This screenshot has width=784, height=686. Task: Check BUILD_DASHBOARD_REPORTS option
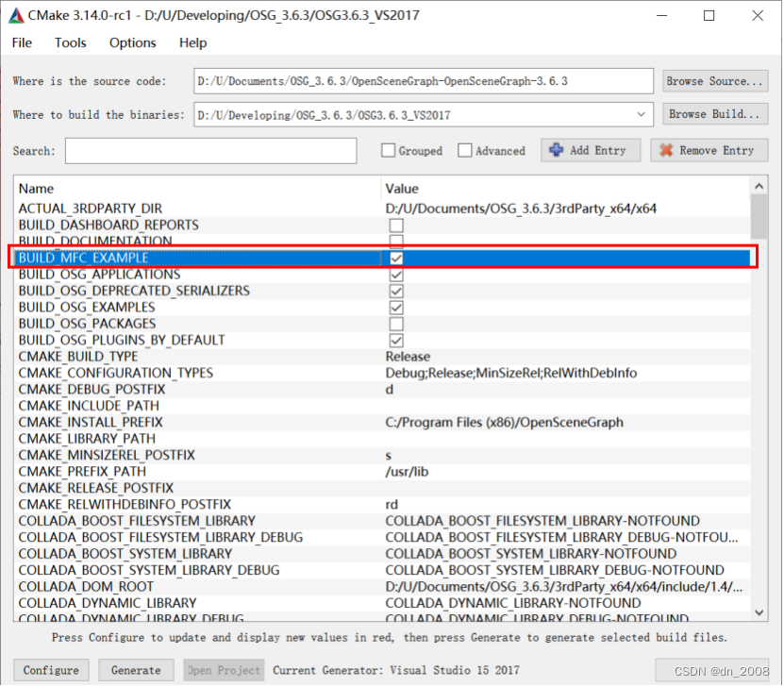(x=396, y=225)
